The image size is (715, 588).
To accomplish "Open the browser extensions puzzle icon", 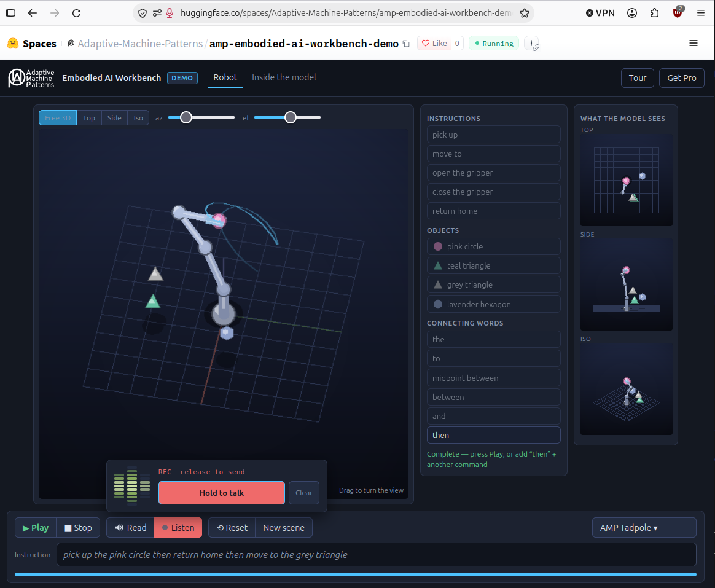I will 654,13.
